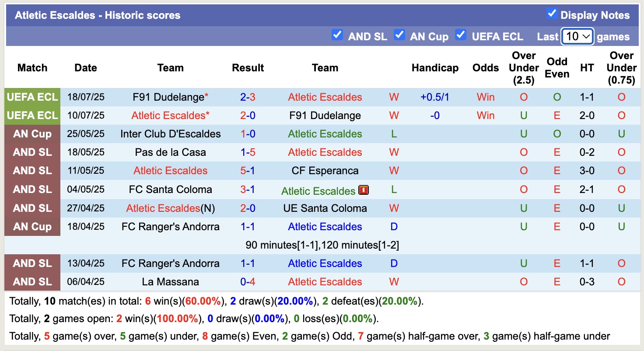This screenshot has width=644, height=351.
Task: Click the red card icon beside Atletic Escaldes
Action: click(x=364, y=190)
